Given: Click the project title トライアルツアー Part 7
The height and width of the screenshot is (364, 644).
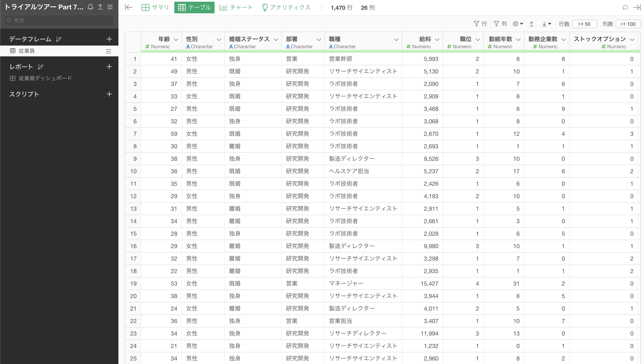Looking at the screenshot, I should (x=44, y=7).
